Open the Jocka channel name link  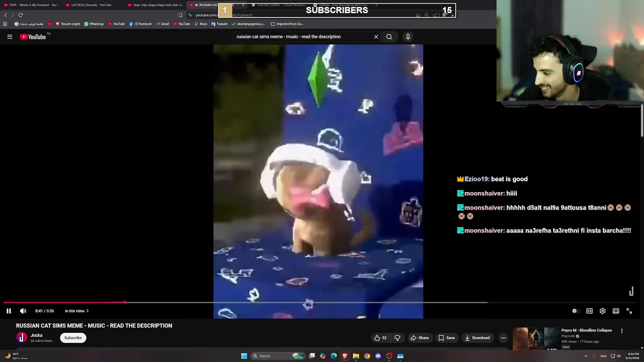coord(36,335)
